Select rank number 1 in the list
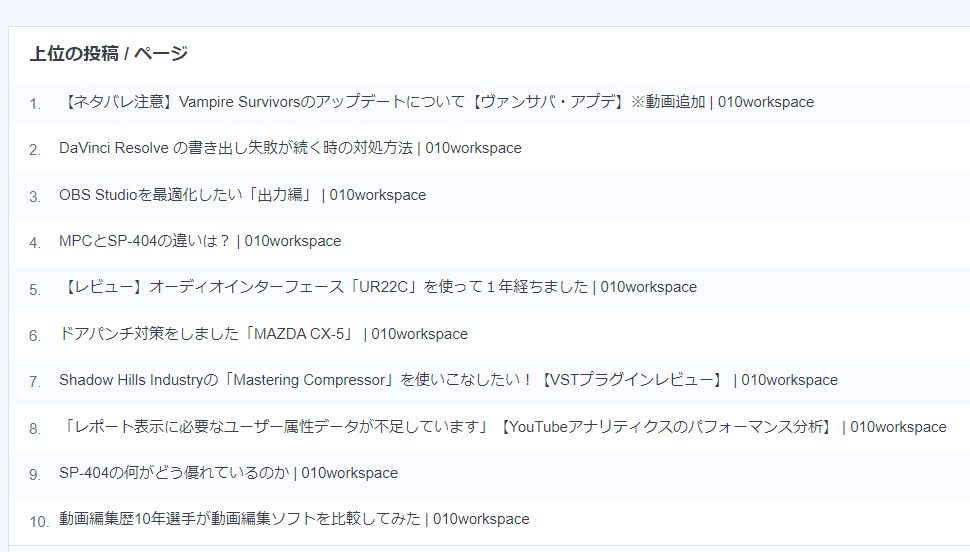Screen dimensions: 970x552 point(35,104)
